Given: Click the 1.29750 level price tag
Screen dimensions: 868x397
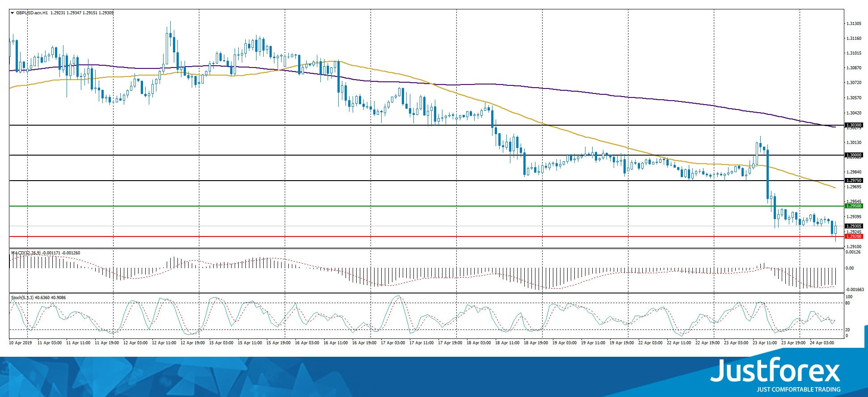Looking at the screenshot, I should pos(854,181).
